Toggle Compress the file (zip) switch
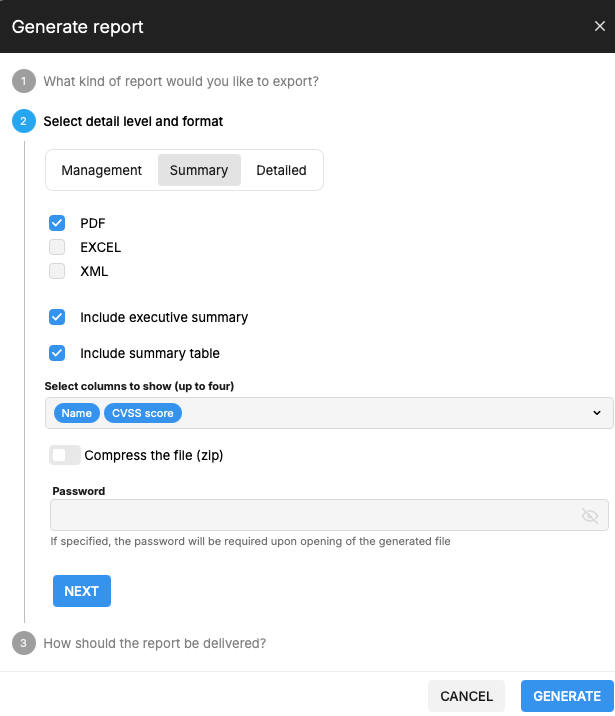This screenshot has height=716, width=615. pyautogui.click(x=65, y=455)
